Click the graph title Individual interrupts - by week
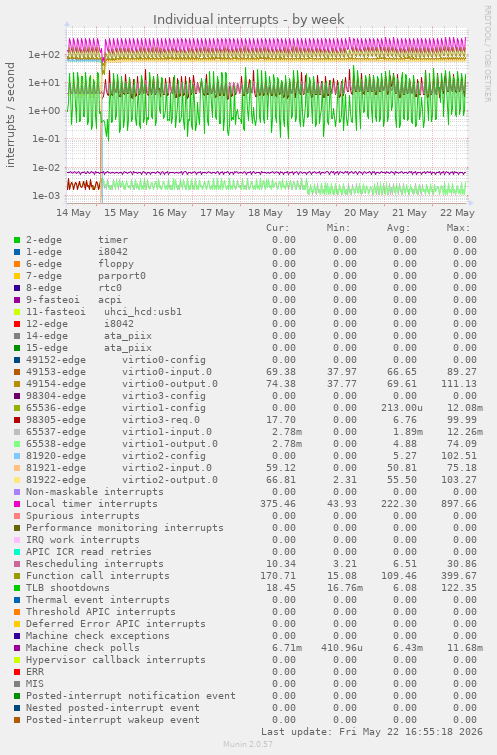The image size is (497, 755). click(248, 20)
